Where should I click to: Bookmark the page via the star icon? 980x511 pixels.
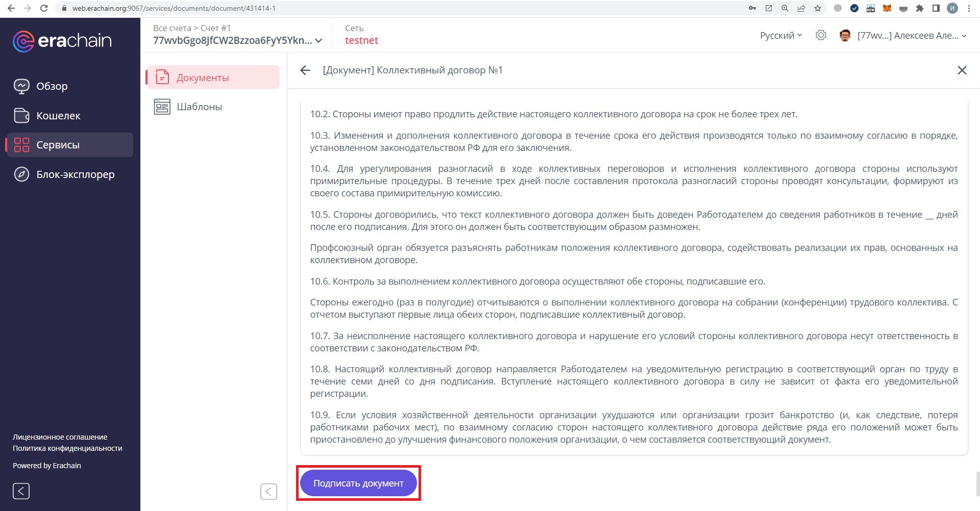pyautogui.click(x=817, y=8)
